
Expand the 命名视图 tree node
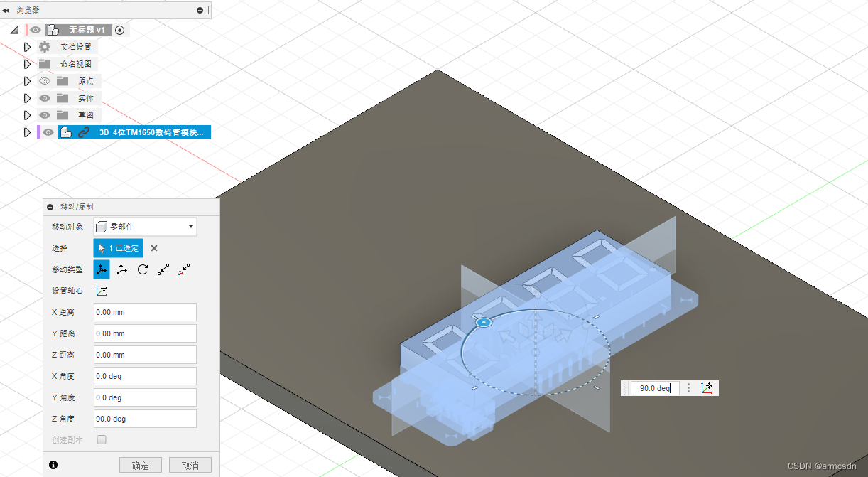click(28, 64)
